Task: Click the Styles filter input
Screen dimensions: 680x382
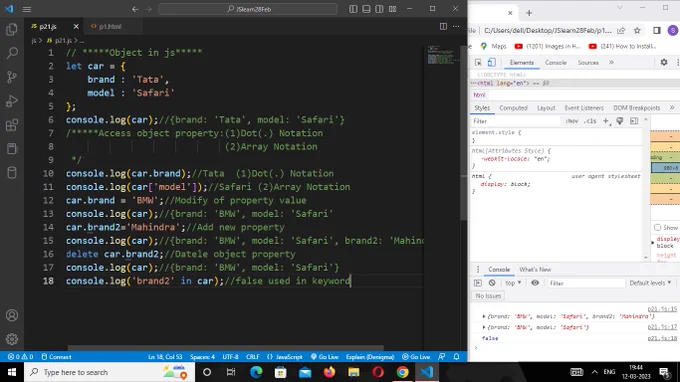Action: pos(516,121)
